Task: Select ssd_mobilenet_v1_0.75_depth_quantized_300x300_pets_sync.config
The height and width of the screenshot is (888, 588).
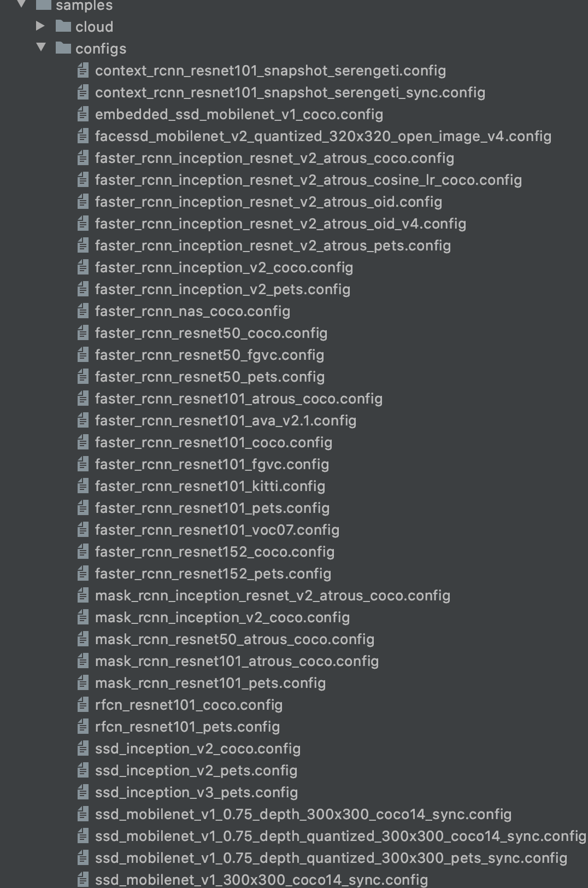Action: pos(331,858)
